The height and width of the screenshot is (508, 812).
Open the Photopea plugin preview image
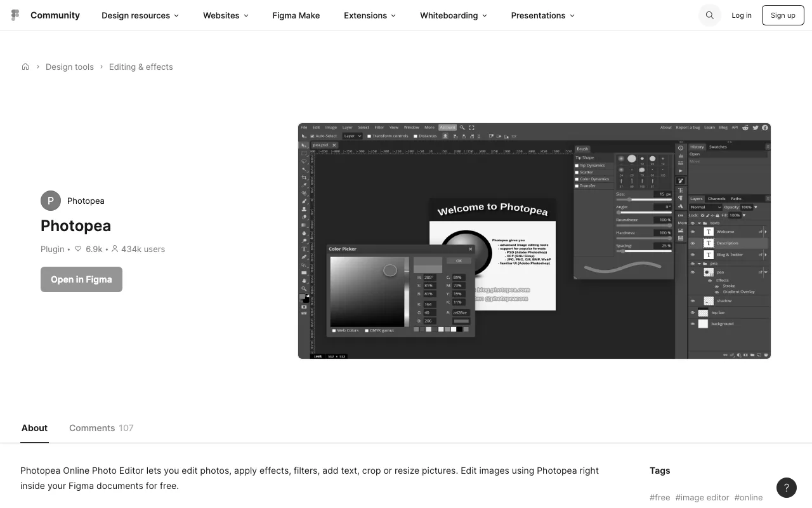[x=534, y=241]
